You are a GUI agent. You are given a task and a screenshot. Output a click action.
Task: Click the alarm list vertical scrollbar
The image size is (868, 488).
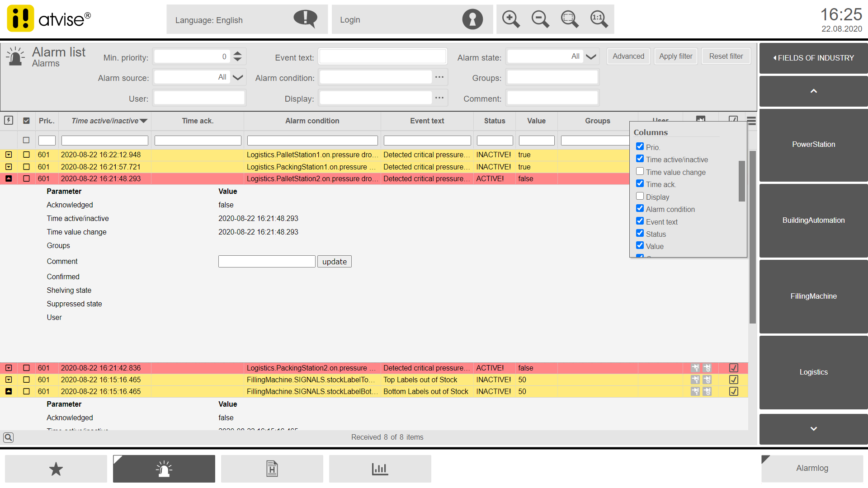pyautogui.click(x=753, y=237)
